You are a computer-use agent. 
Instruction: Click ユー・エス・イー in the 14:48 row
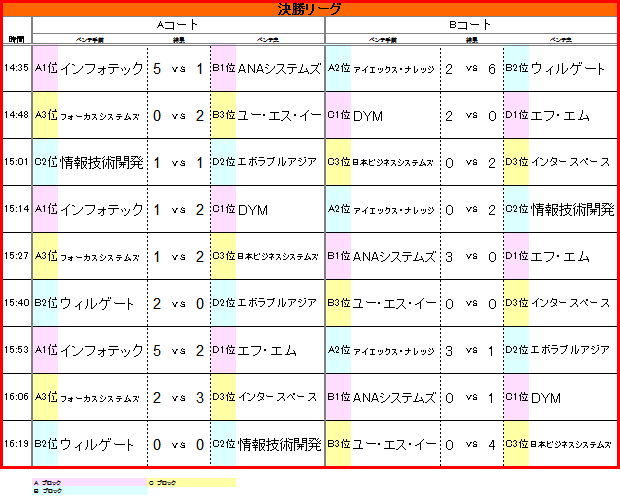tap(279, 116)
